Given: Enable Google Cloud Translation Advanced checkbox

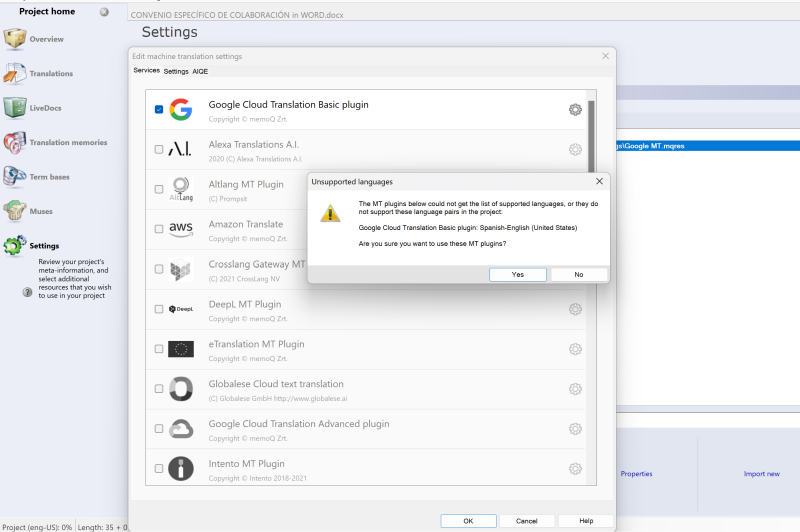Looking at the screenshot, I should [159, 429].
